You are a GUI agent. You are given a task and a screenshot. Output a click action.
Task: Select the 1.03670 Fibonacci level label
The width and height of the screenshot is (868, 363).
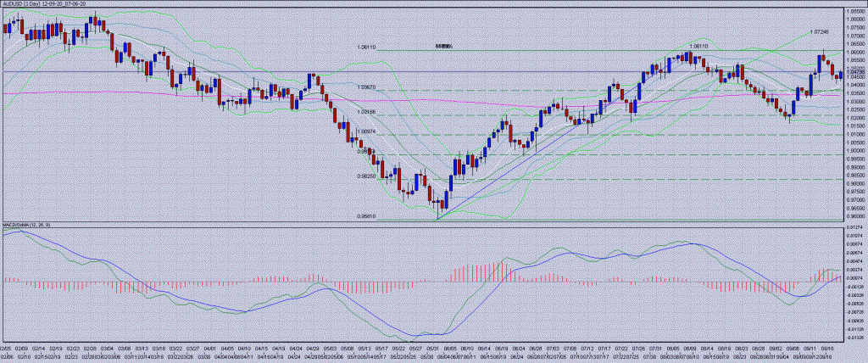point(367,87)
